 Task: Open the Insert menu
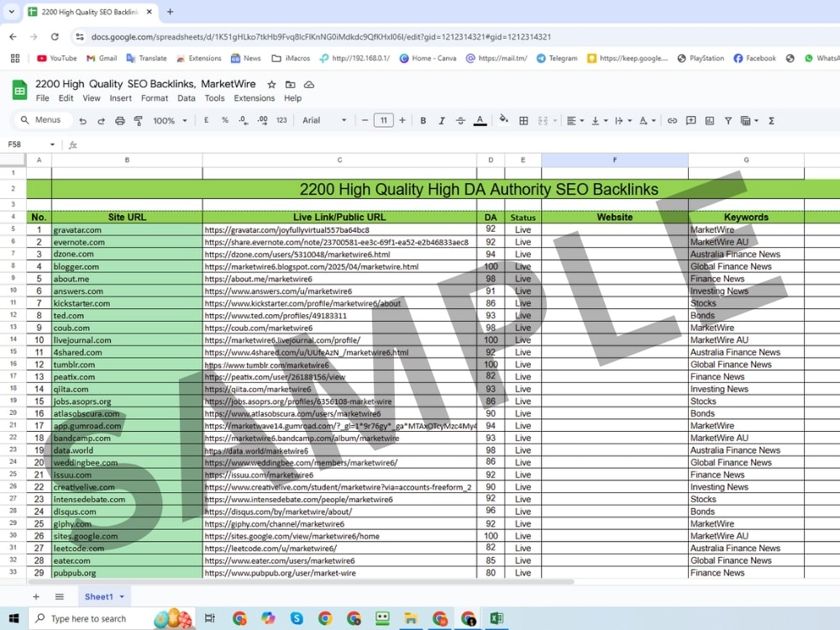click(120, 98)
